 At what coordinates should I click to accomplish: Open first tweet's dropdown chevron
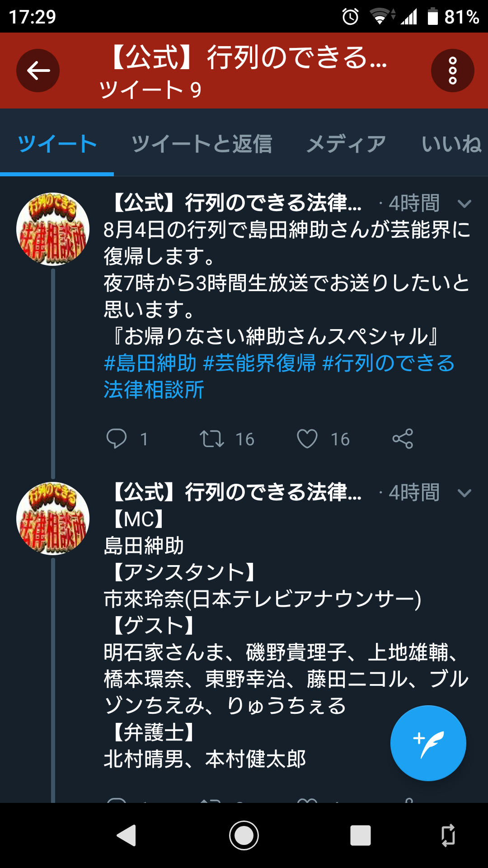point(464,204)
